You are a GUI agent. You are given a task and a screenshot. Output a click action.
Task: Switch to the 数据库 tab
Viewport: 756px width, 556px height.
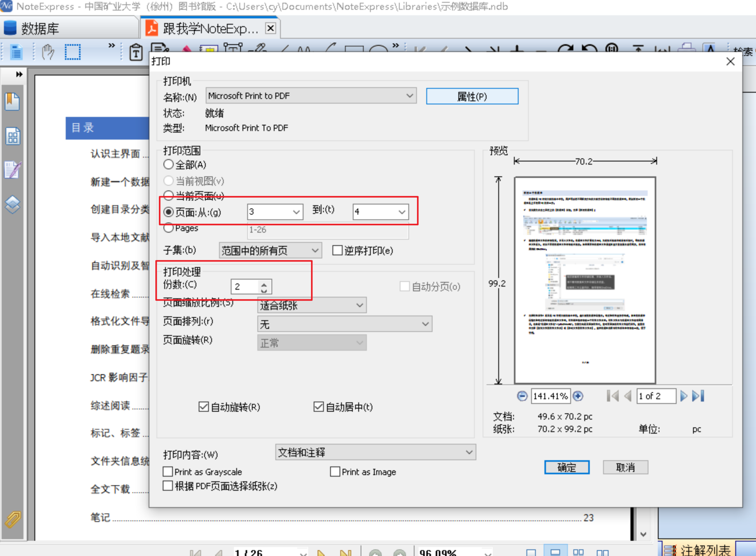(70, 28)
